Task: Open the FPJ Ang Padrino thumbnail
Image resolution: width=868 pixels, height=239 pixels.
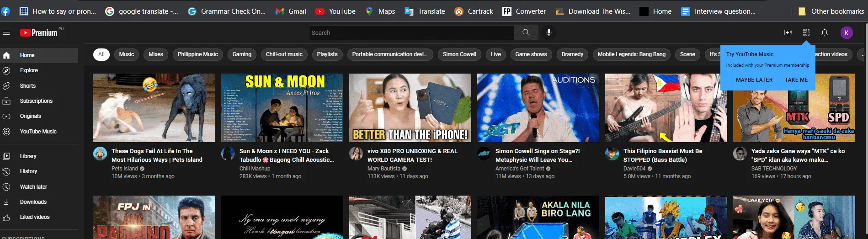Action: 154,218
